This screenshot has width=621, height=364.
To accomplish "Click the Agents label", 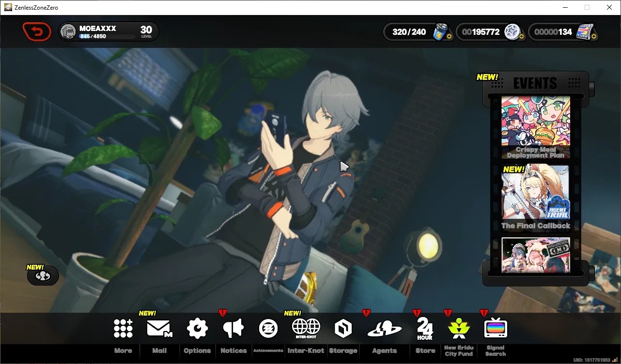I will (x=385, y=351).
